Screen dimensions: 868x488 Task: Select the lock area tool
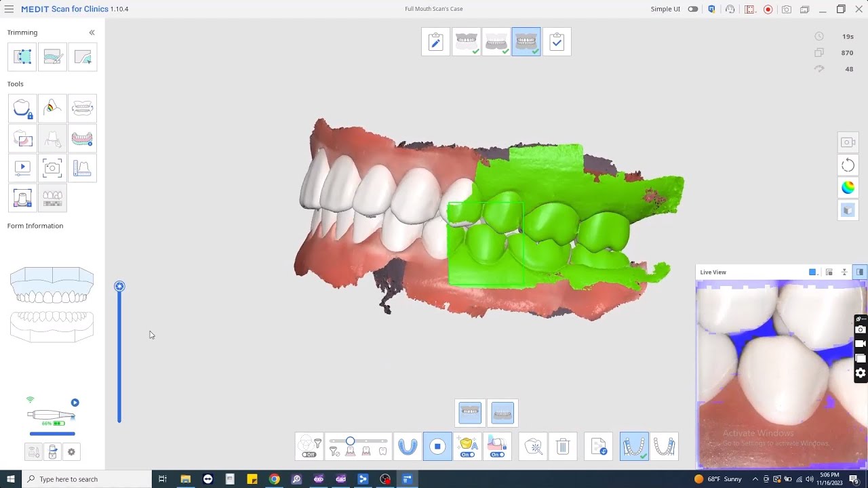[x=22, y=108]
